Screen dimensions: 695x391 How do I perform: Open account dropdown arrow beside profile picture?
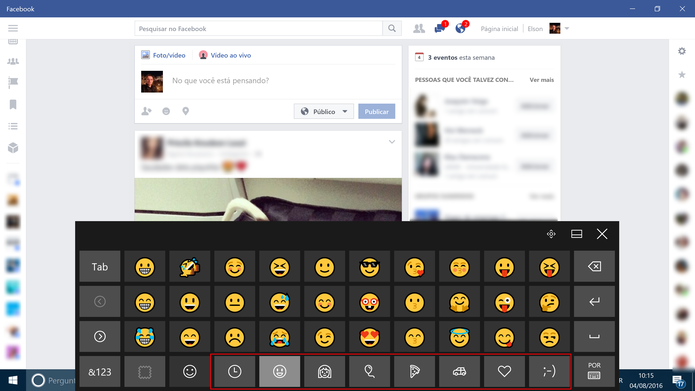click(x=566, y=28)
